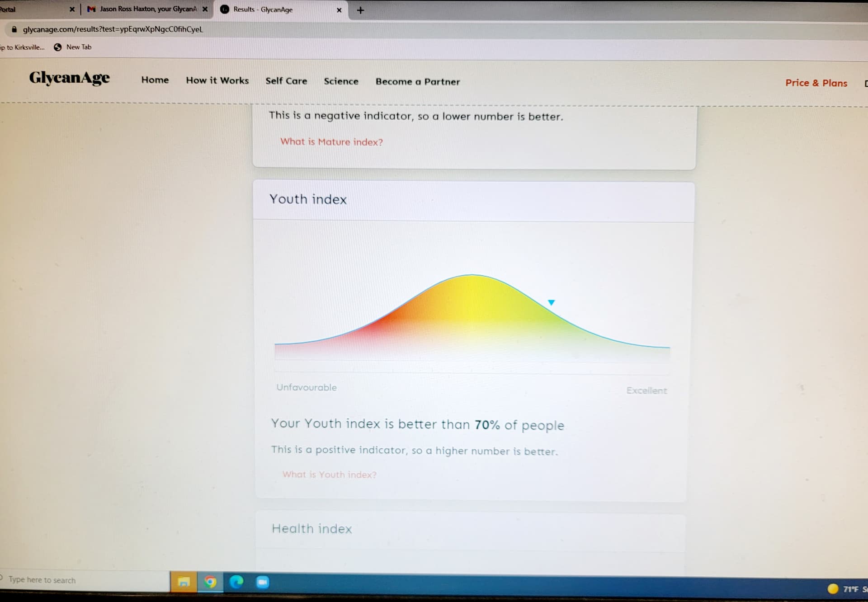Click the positive indicator description text
The image size is (868, 602).
[415, 451]
